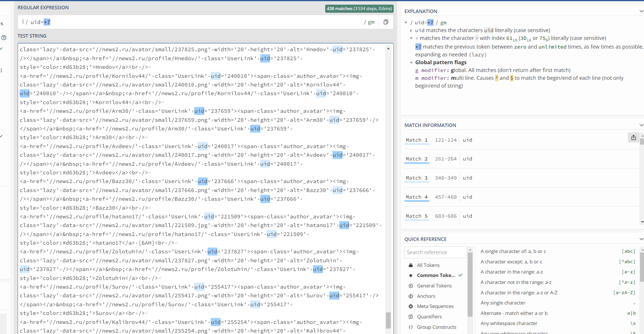The image size is (644, 334).
Task: Click the 'g modifier' flag explanation
Action: pos(493,70)
